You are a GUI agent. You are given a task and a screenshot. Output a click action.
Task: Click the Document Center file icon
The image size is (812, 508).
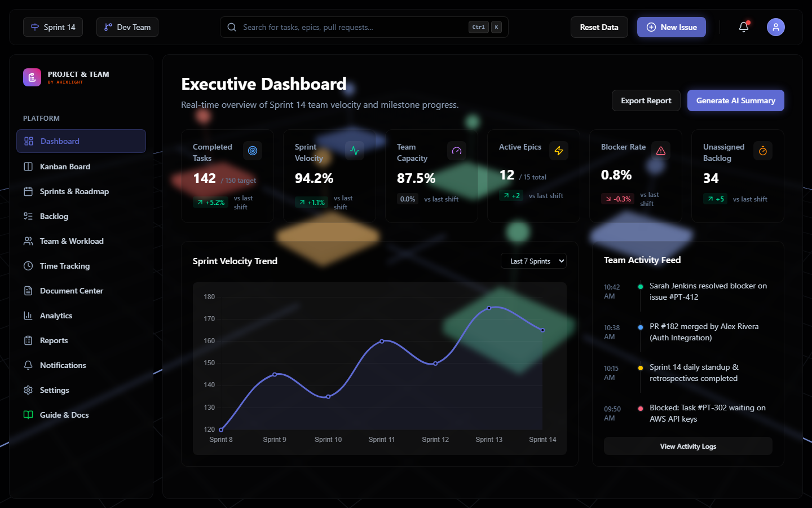click(28, 291)
